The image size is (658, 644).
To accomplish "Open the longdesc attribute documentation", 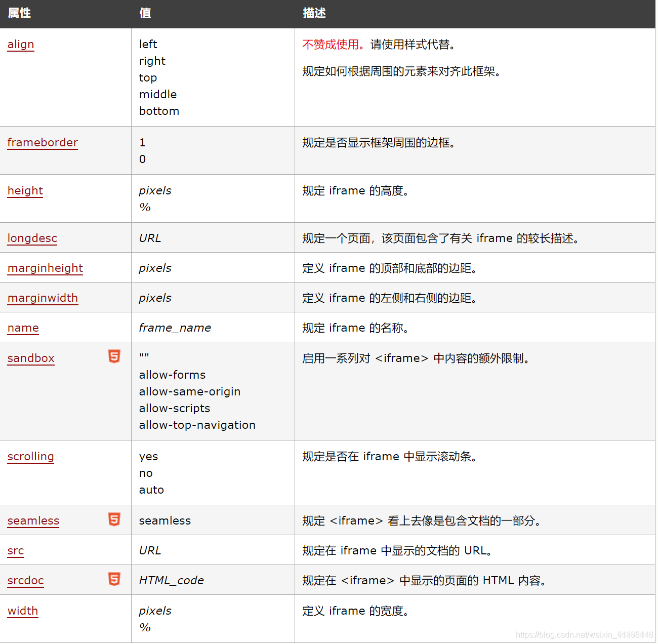I will (32, 238).
